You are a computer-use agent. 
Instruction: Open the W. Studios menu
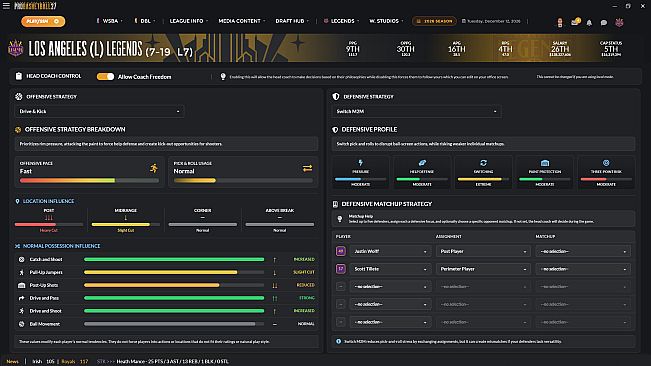[x=386, y=21]
